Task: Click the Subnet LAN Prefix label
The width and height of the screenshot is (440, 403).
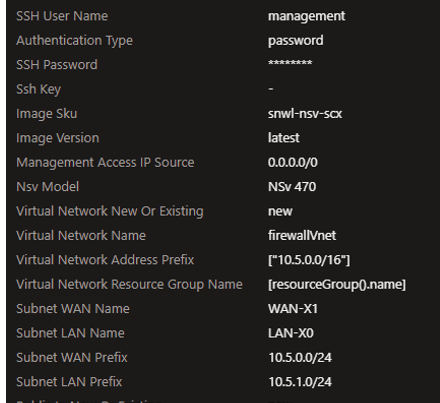Action: tap(69, 382)
